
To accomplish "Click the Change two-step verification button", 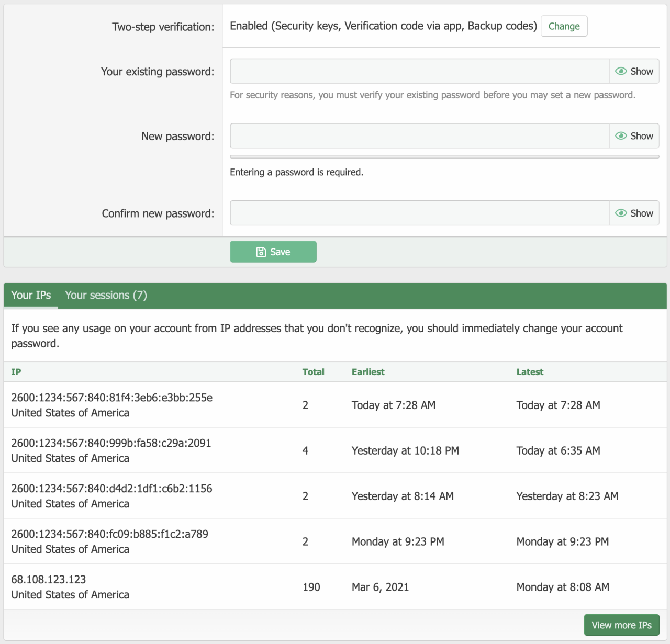I will click(564, 26).
